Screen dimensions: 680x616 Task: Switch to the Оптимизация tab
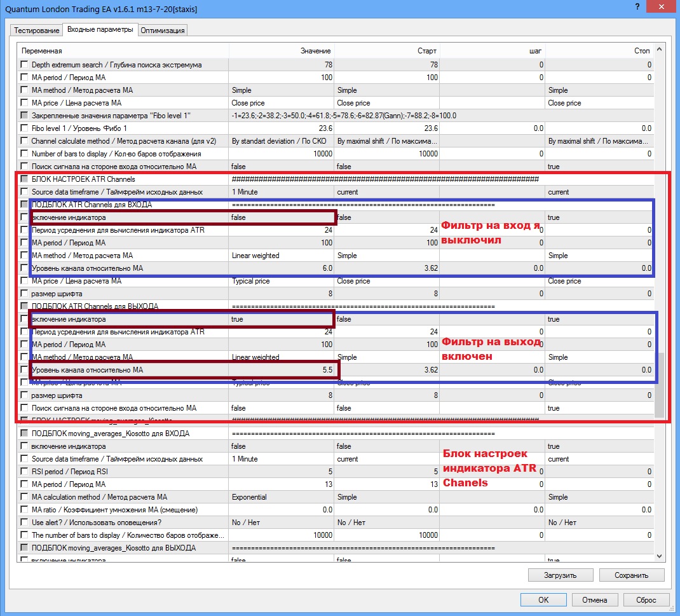point(163,31)
